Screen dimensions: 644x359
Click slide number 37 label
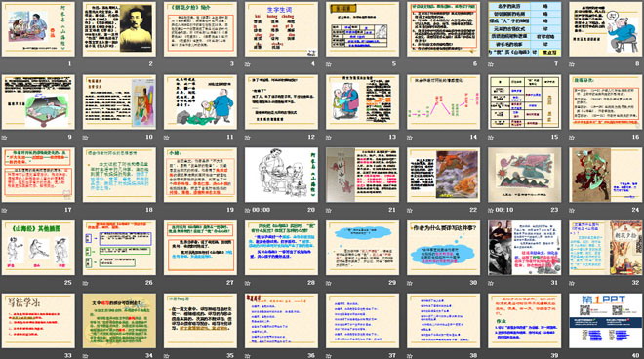[x=392, y=355]
